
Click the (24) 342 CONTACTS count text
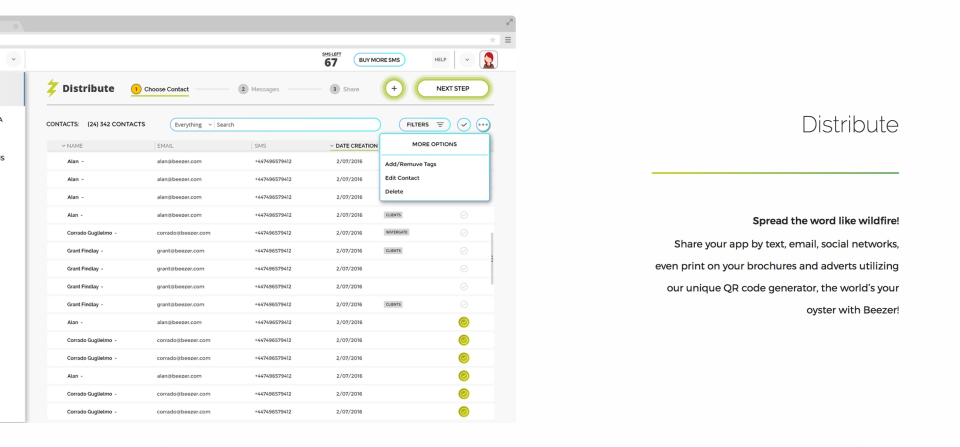pyautogui.click(x=116, y=124)
